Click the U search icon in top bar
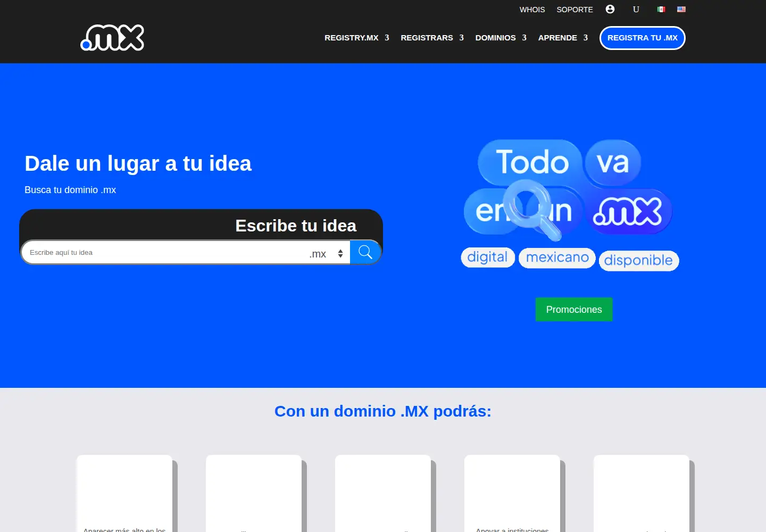 [636, 9]
